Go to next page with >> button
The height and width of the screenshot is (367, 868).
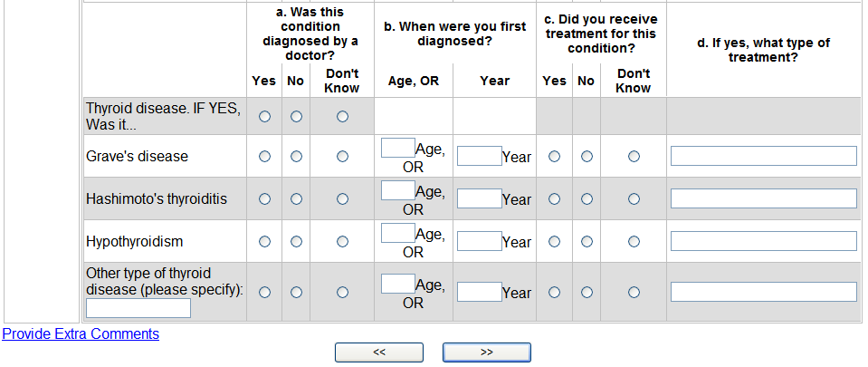pyautogui.click(x=486, y=353)
